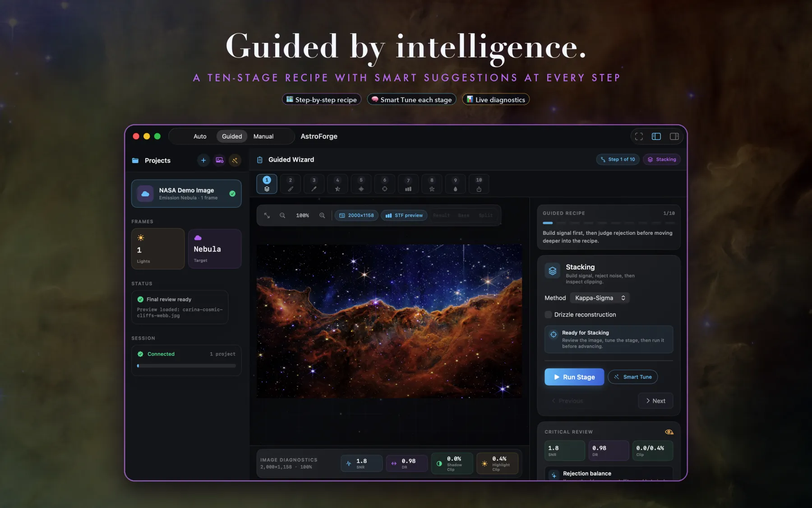
Task: Click the DR 0.98 diagnostics chip
Action: pyautogui.click(x=406, y=463)
